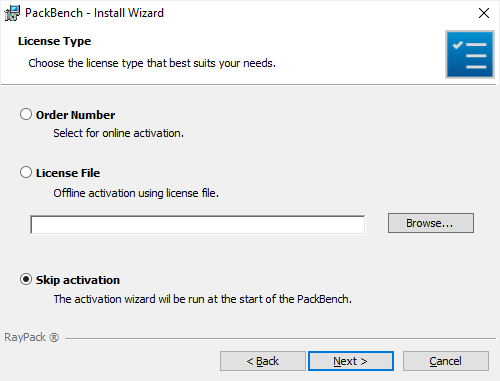The width and height of the screenshot is (500, 381).
Task: Click the RayPack ® branding text
Action: (x=31, y=337)
